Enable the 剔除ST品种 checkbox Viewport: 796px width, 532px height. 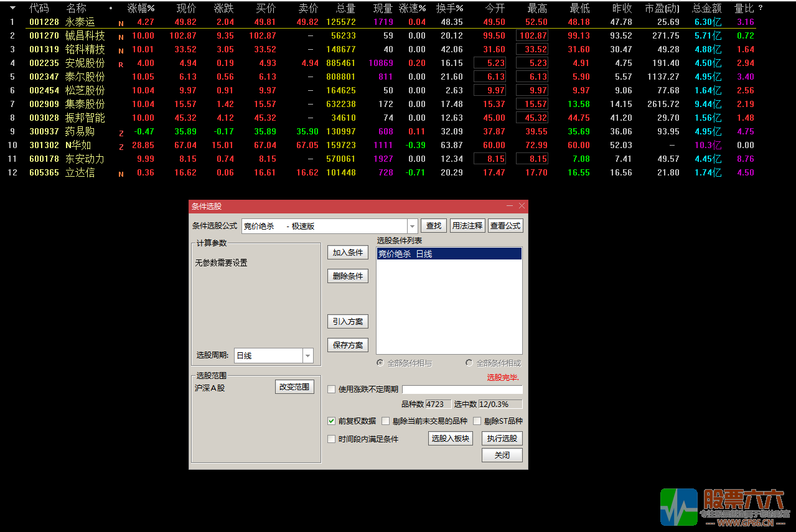pyautogui.click(x=477, y=421)
